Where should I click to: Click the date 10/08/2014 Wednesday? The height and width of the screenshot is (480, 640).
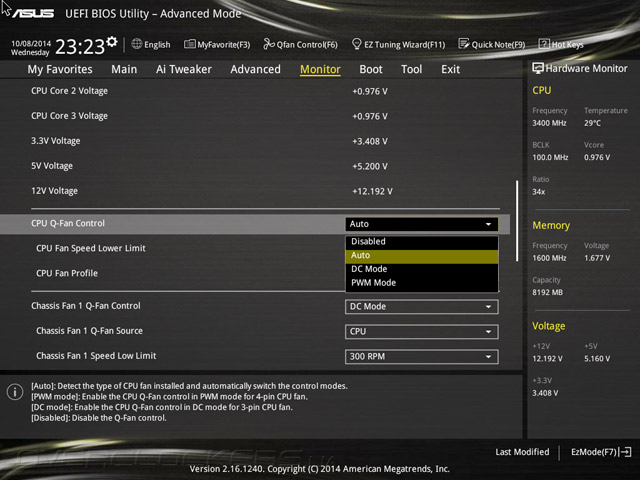pos(31,48)
